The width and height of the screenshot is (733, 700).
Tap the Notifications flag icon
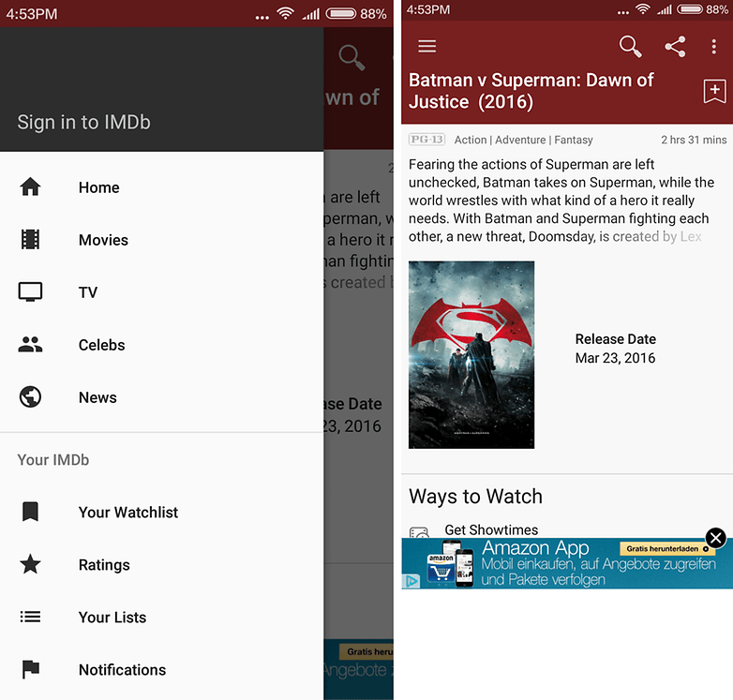click(30, 669)
